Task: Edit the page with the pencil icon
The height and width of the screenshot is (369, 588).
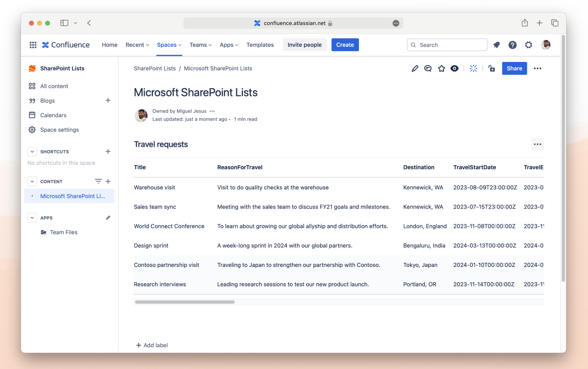Action: click(x=415, y=68)
